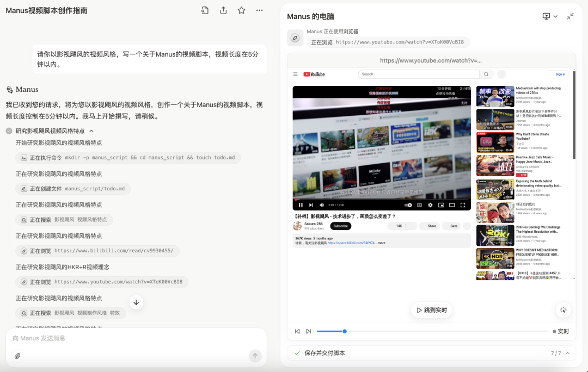Open the three-dots more options menu

(260, 10)
